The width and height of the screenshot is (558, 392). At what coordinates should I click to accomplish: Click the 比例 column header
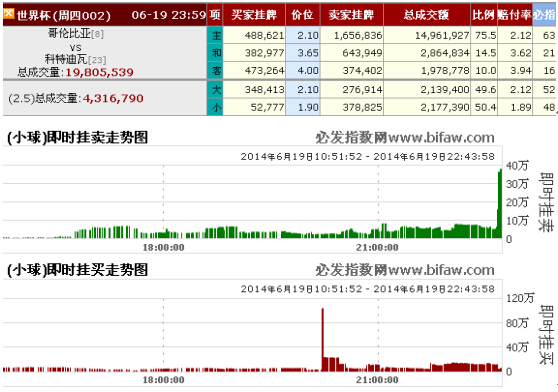(484, 15)
